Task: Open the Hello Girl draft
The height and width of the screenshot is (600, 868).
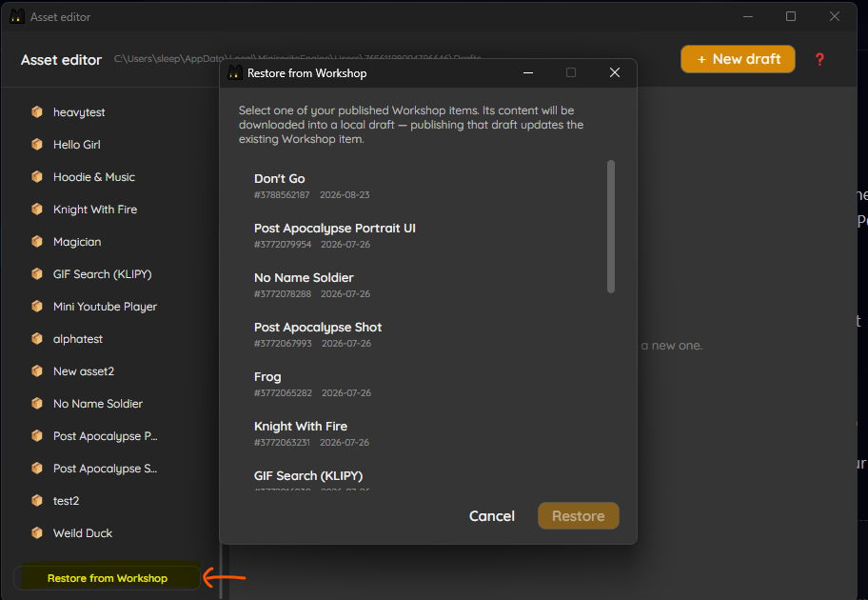Action: click(x=77, y=145)
